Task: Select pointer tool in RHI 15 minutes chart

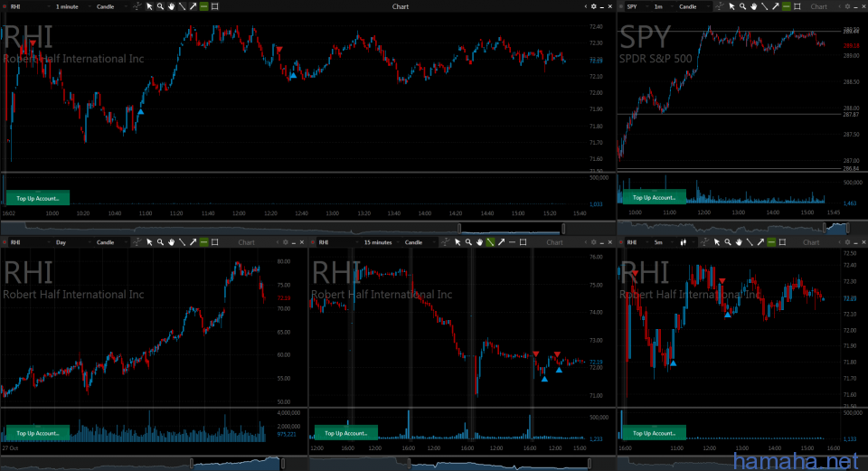Action: 458,242
